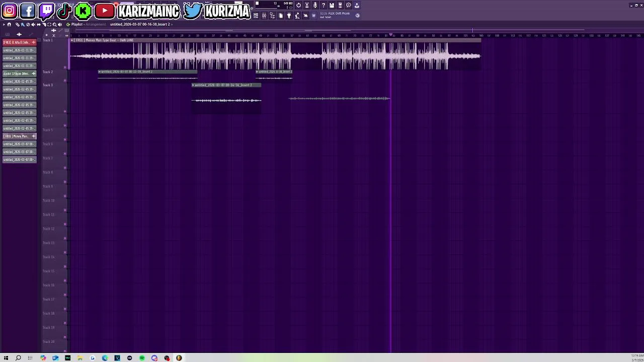Open help with the question mark icon
Image resolution: width=644 pixels, height=362 pixels.
[x=324, y=6]
